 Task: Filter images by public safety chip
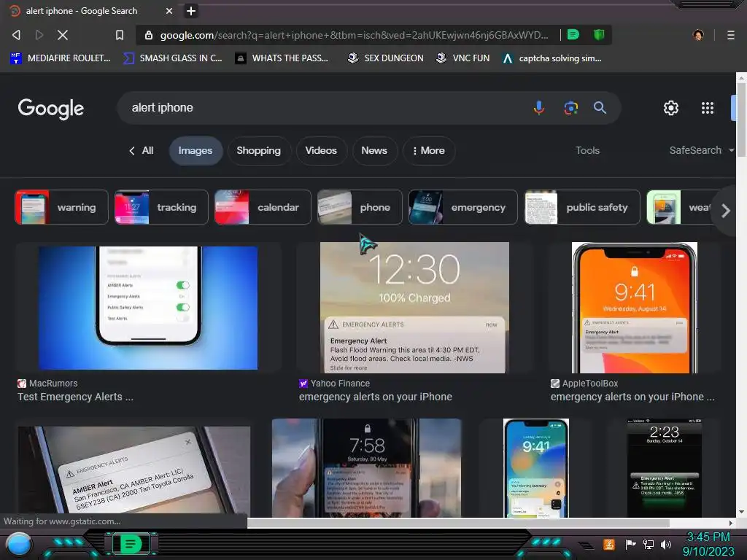pos(582,207)
